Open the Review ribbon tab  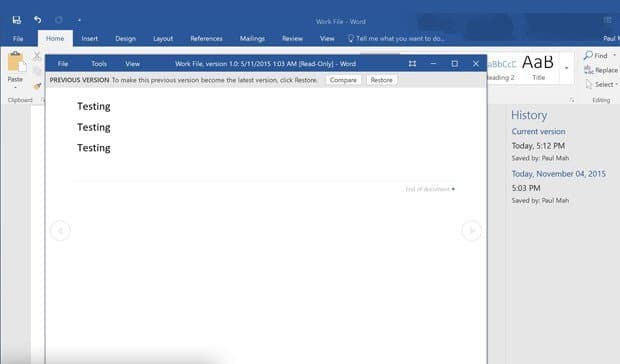[292, 38]
